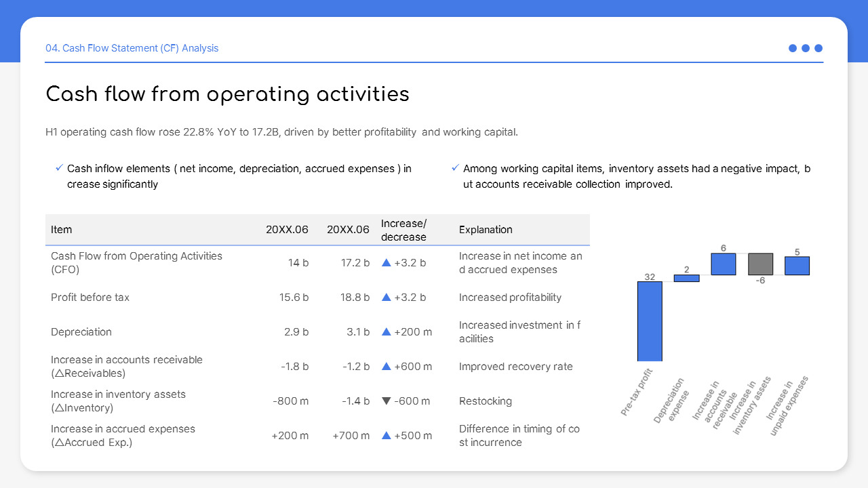Open the 04. Cash Flow Statement Analysis section

click(132, 48)
